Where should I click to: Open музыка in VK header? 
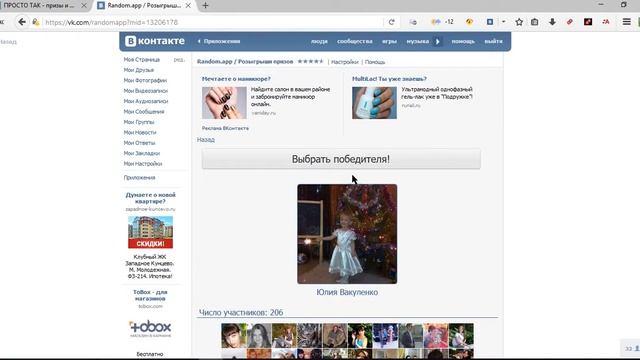(x=418, y=41)
